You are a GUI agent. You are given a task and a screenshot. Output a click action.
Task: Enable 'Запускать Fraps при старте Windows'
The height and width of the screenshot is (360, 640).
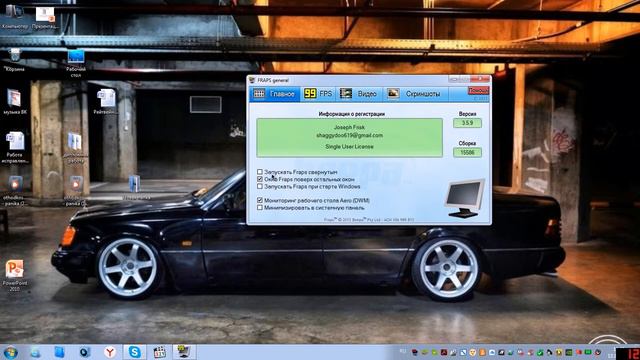pos(260,187)
